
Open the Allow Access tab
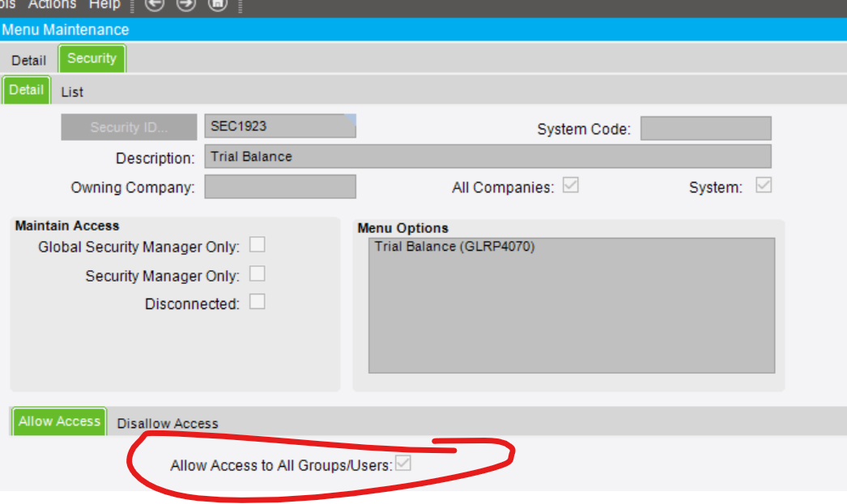pyautogui.click(x=59, y=421)
